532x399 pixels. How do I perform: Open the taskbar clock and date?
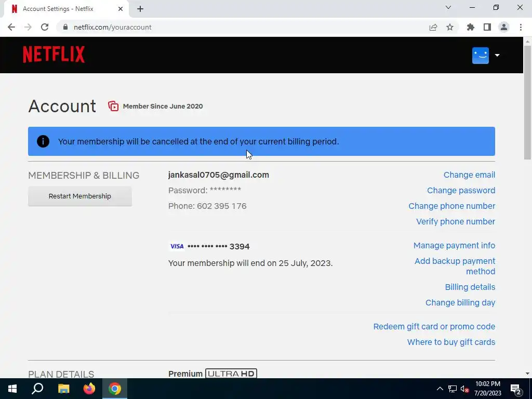487,389
